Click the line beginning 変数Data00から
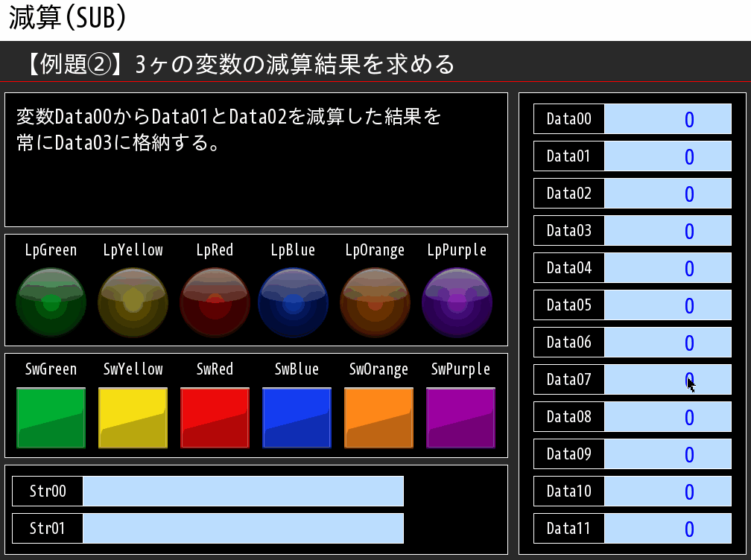751x560 pixels. (229, 116)
